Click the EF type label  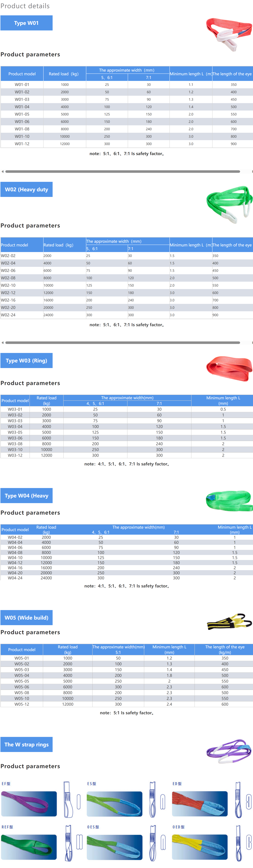[6, 784]
